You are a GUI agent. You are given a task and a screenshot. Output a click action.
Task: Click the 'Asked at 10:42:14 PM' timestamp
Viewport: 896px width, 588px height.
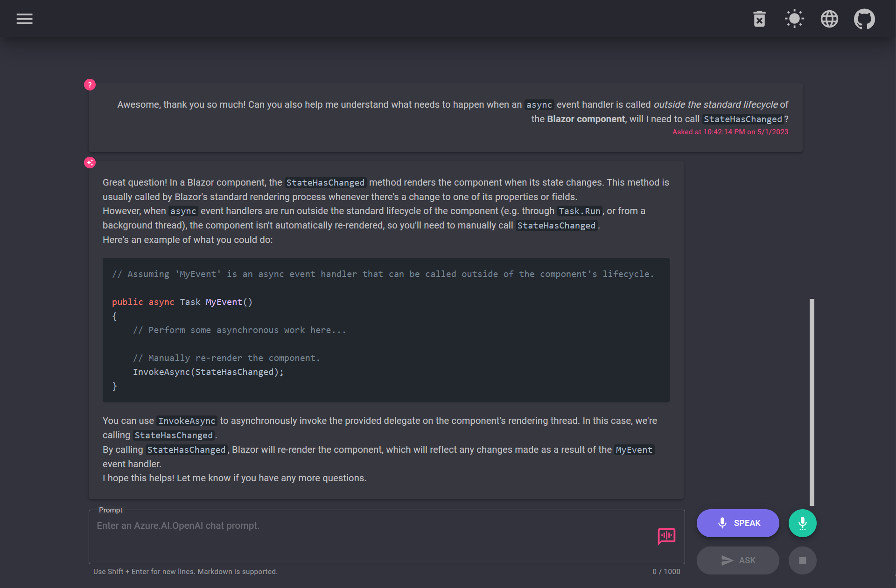click(730, 132)
